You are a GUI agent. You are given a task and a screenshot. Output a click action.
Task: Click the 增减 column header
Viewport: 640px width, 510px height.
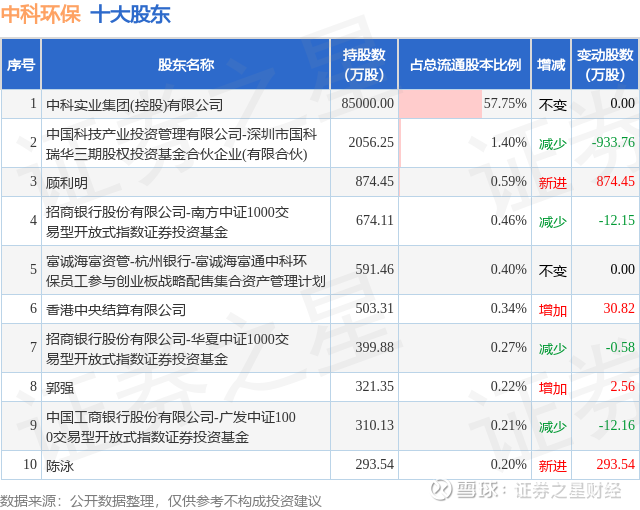pos(551,64)
